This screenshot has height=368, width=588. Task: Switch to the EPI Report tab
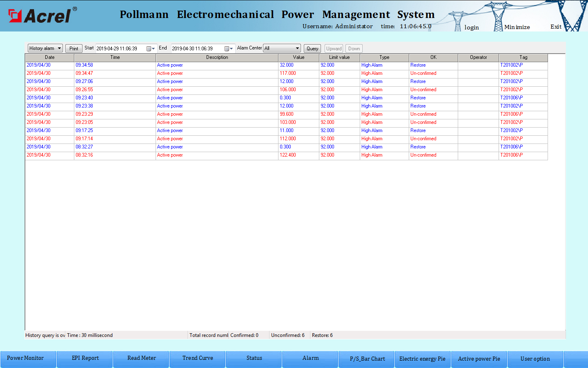point(85,358)
